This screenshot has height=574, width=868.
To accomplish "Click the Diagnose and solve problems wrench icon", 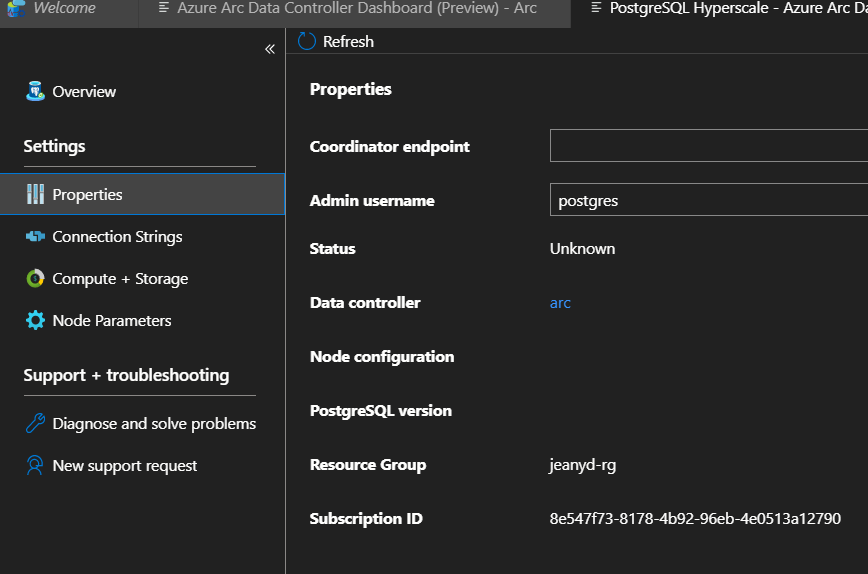I will coord(35,423).
